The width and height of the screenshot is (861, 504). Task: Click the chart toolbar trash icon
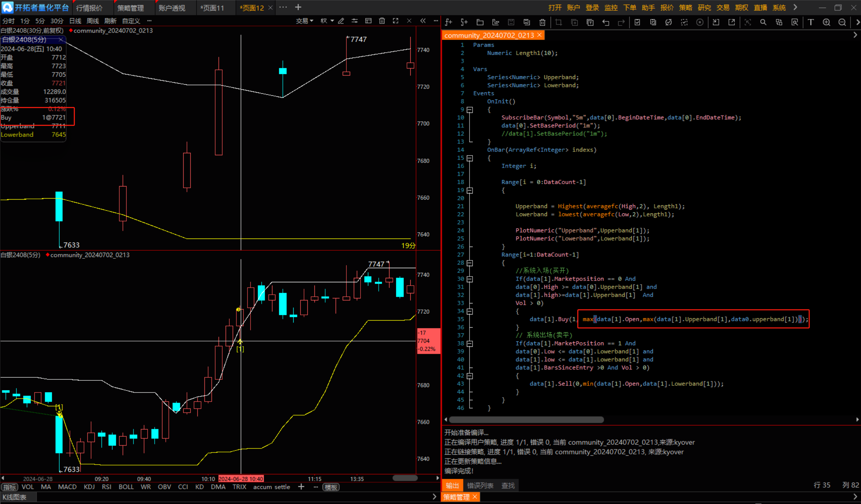(382, 21)
